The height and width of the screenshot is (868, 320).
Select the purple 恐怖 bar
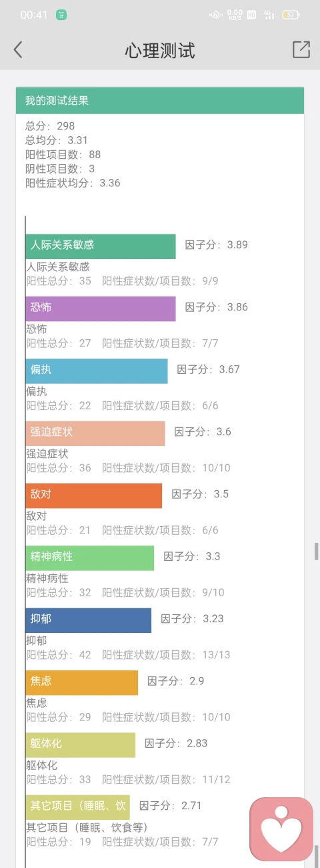101,308
